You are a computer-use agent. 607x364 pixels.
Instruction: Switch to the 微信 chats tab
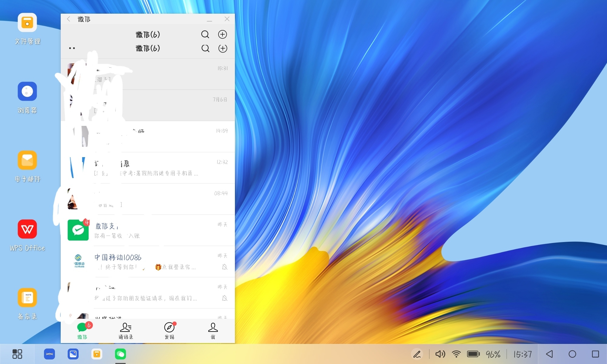(x=82, y=331)
